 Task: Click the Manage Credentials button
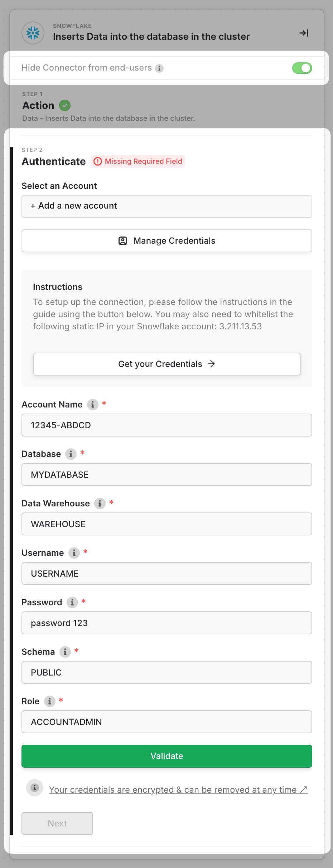[x=167, y=241]
